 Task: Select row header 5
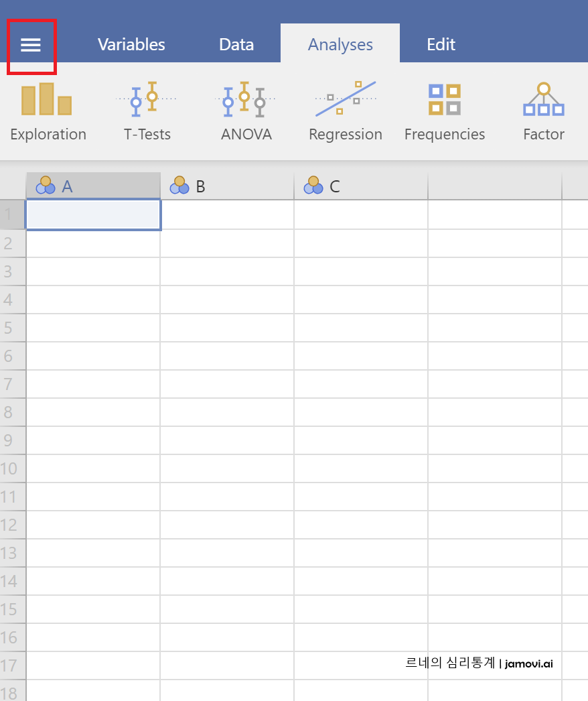tap(13, 328)
